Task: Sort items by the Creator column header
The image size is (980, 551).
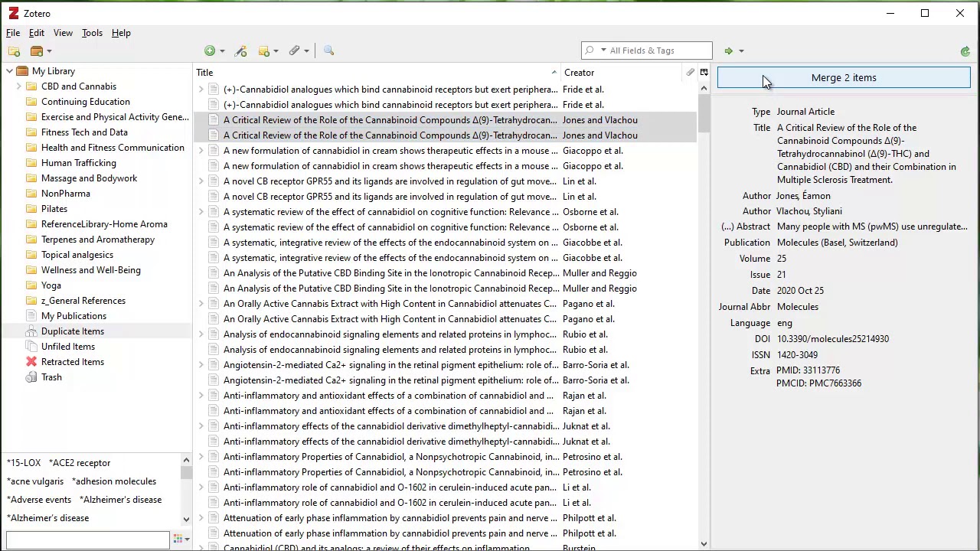Action: 622,73
